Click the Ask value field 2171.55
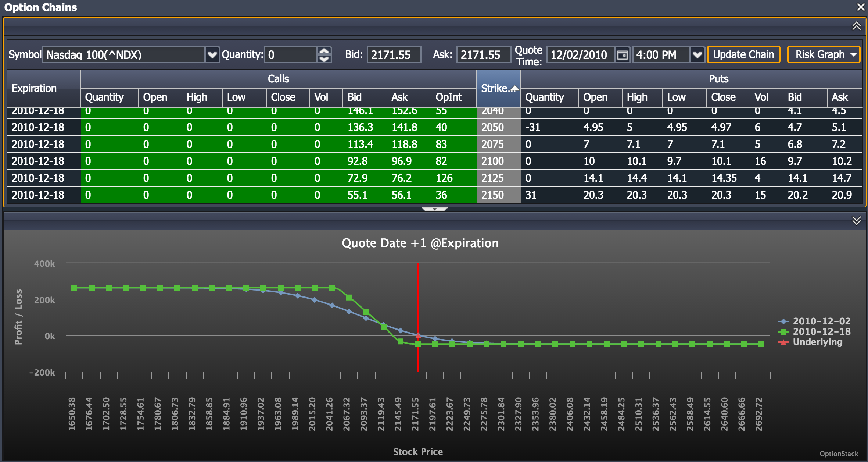The image size is (868, 462). click(484, 55)
